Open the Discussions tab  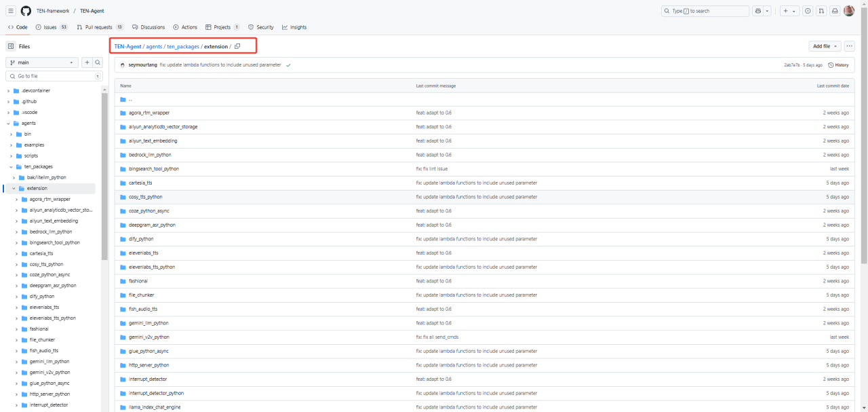click(149, 27)
